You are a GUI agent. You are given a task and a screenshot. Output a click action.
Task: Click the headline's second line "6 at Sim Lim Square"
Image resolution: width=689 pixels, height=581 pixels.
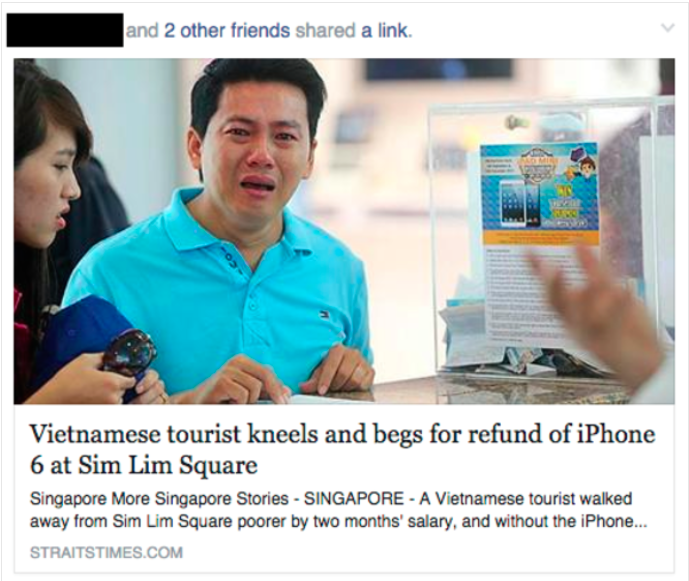tap(143, 465)
